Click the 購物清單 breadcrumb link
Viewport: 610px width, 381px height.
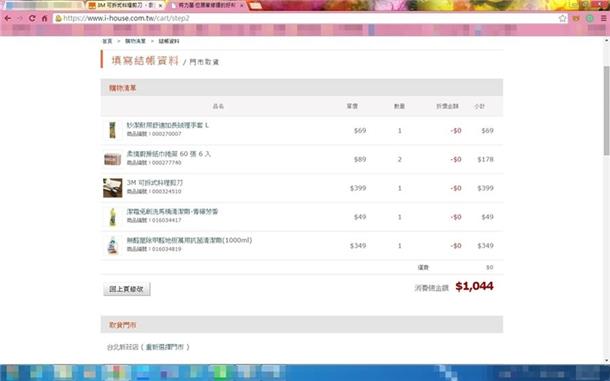135,41
